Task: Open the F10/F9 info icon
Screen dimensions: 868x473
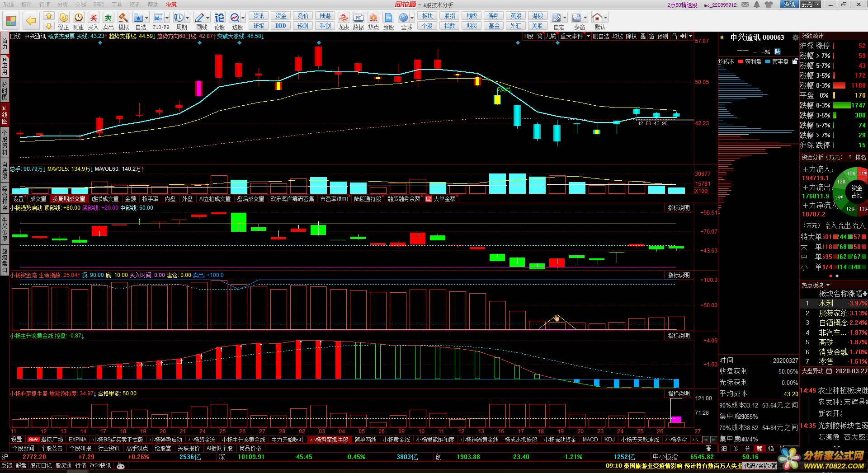Action: pos(159,18)
